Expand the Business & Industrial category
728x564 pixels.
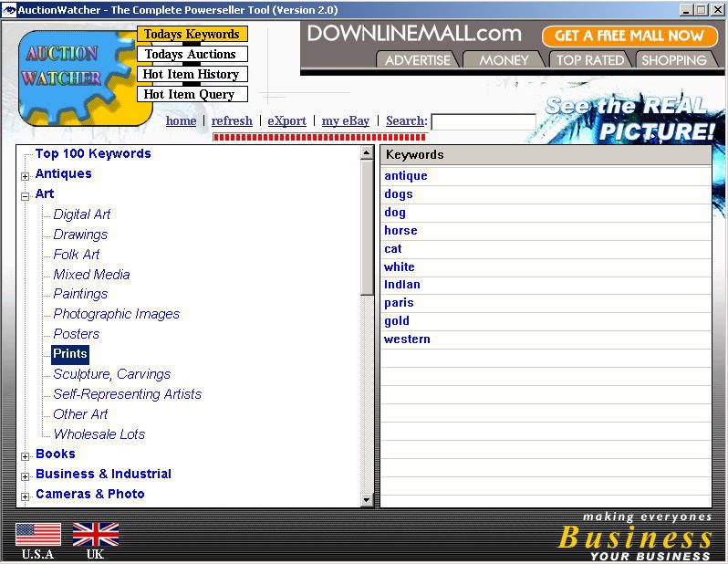point(25,476)
